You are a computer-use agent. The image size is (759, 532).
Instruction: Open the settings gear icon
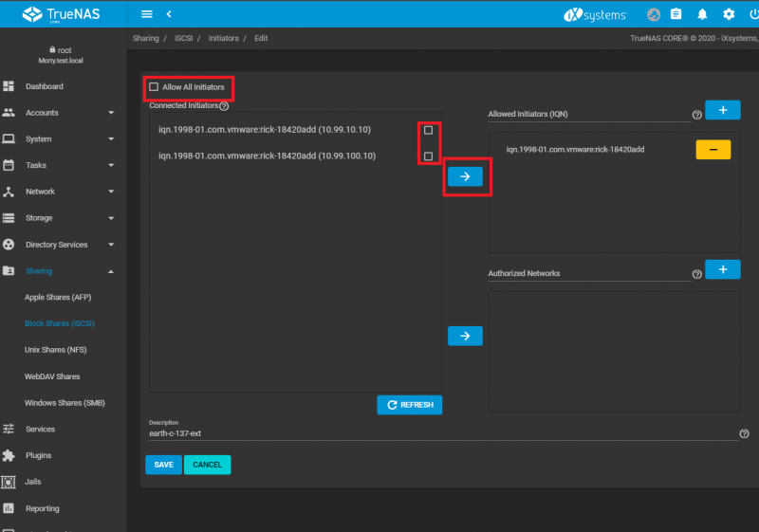pos(729,14)
